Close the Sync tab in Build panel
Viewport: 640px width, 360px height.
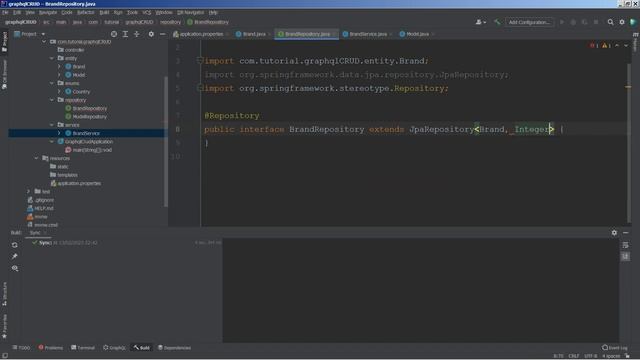pyautogui.click(x=45, y=233)
